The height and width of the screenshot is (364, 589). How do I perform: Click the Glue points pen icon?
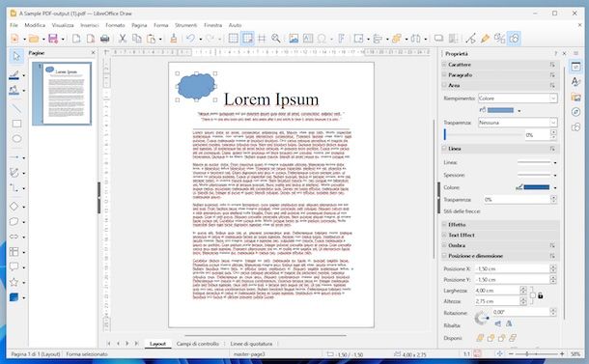[x=485, y=39]
